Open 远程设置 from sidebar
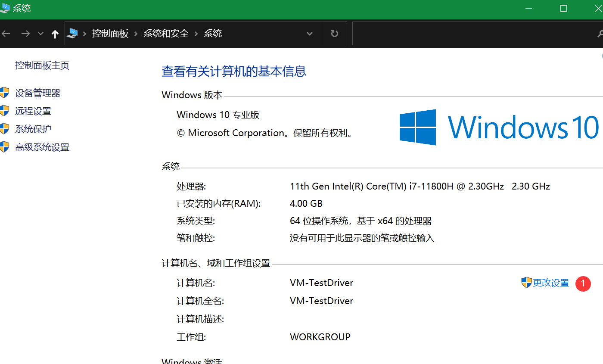603x364 pixels. click(x=33, y=111)
